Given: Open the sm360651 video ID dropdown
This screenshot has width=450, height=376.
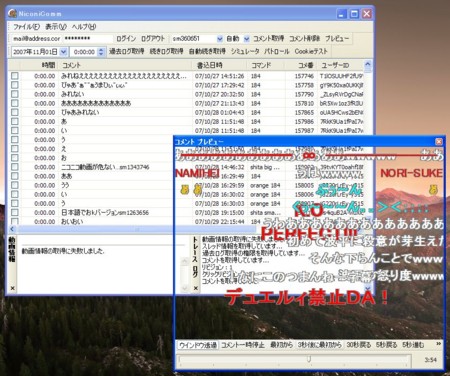Looking at the screenshot, I should pyautogui.click(x=220, y=39).
